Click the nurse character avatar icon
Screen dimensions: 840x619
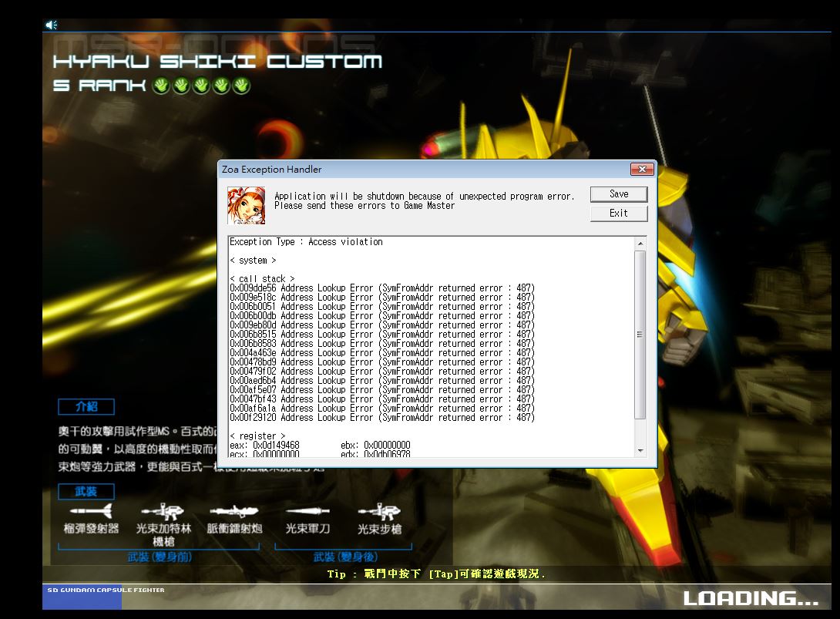pos(247,206)
